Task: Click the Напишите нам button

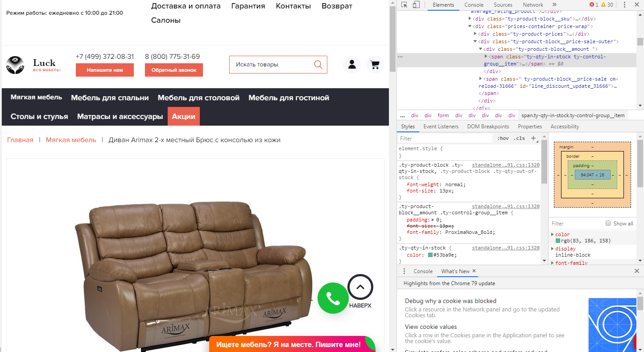Action: click(x=105, y=70)
